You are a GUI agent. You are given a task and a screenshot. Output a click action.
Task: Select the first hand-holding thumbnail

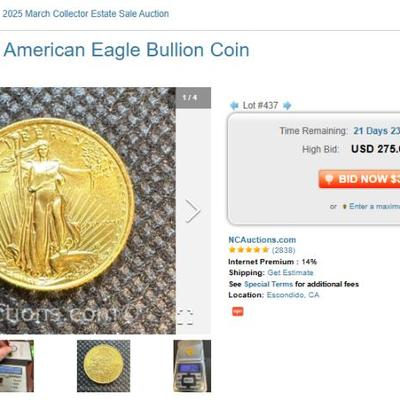[x=17, y=366]
